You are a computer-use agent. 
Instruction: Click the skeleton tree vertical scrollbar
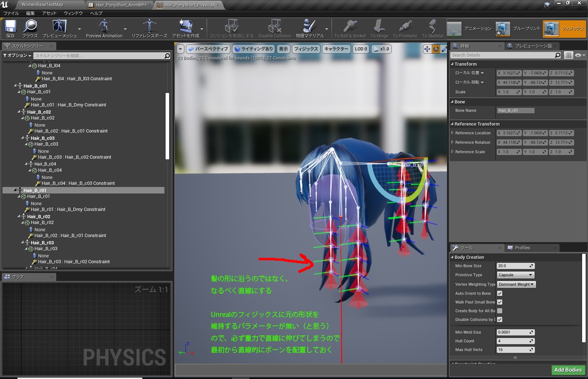(x=167, y=126)
